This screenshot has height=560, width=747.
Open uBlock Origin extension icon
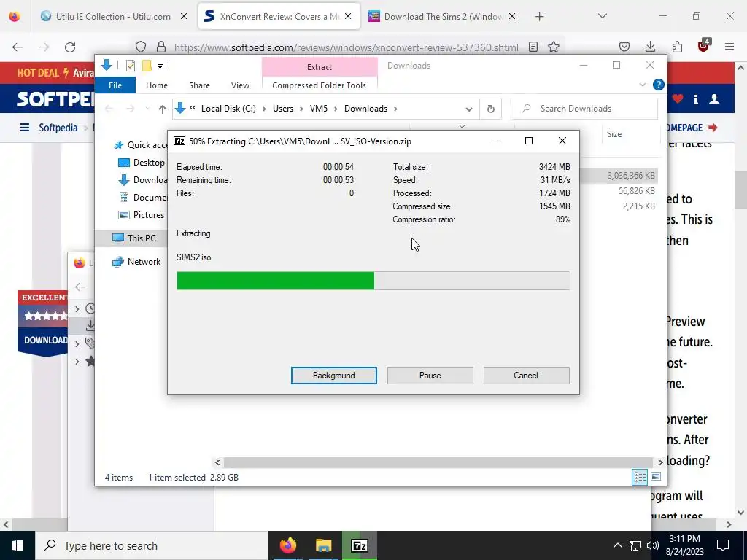coord(704,46)
